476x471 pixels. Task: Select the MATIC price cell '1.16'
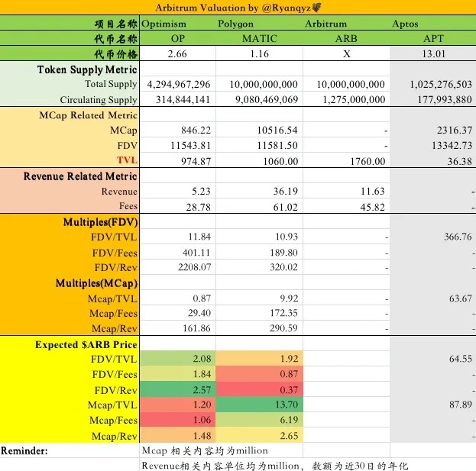(x=259, y=54)
